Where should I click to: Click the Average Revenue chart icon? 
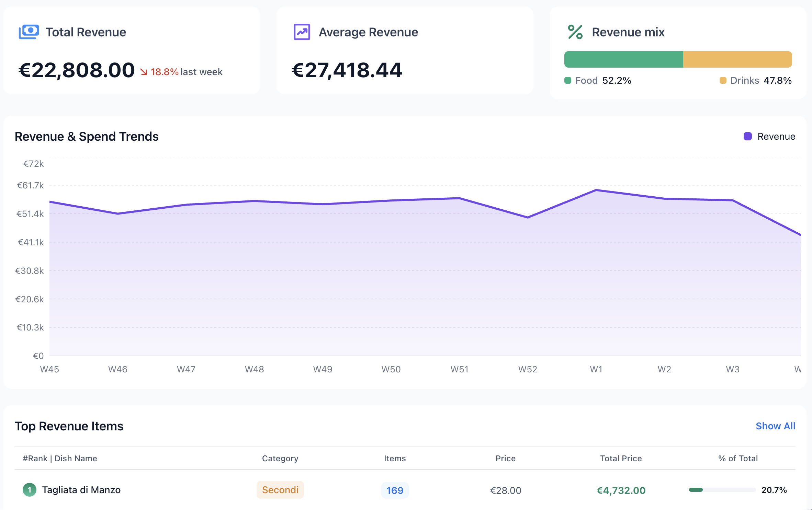302,32
